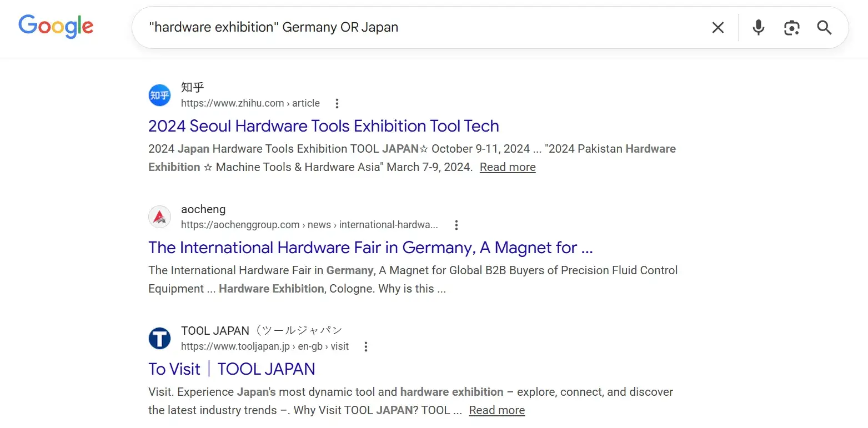Clear the search query using the X icon
Image resolution: width=868 pixels, height=428 pixels.
click(718, 27)
